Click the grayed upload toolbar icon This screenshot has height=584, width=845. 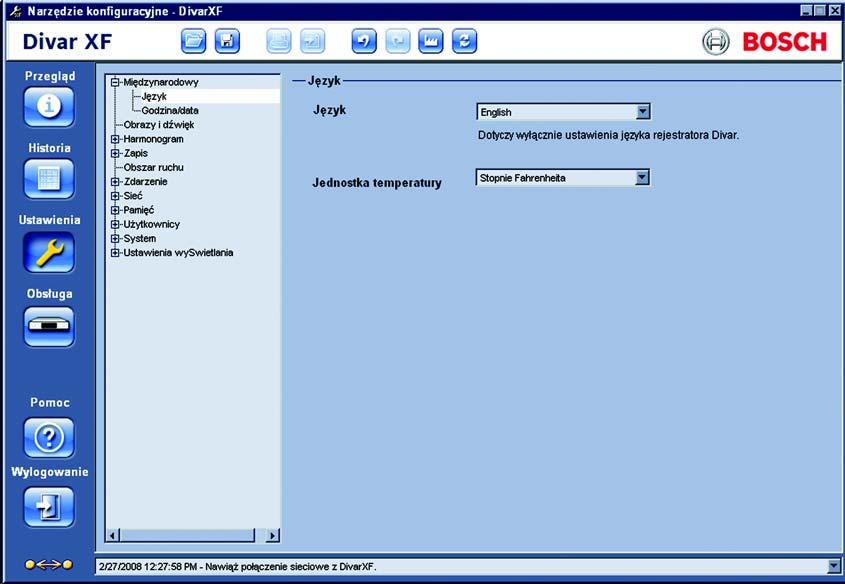pos(279,41)
